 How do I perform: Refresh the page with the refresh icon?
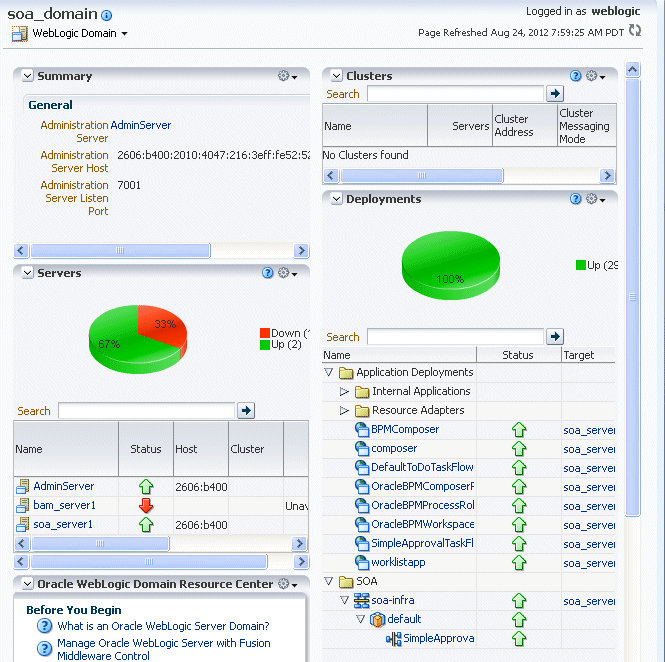(634, 30)
